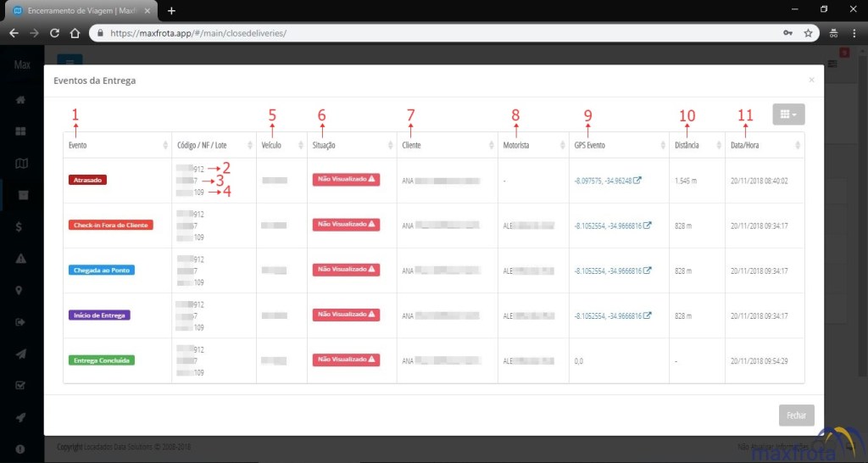868x463 pixels.
Task: Reload the page using the browser refresh icon
Action: (54, 33)
